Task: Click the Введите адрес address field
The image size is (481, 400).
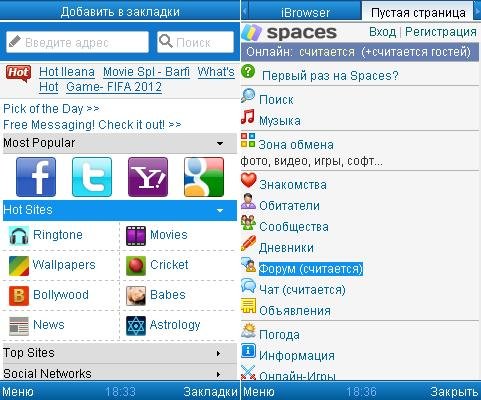Action: 77,42
